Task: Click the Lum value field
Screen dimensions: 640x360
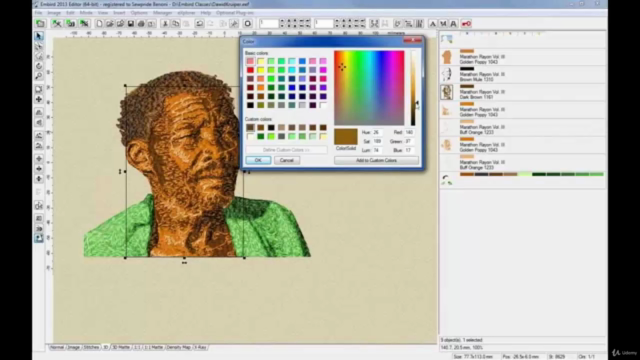Action: pyautogui.click(x=377, y=150)
